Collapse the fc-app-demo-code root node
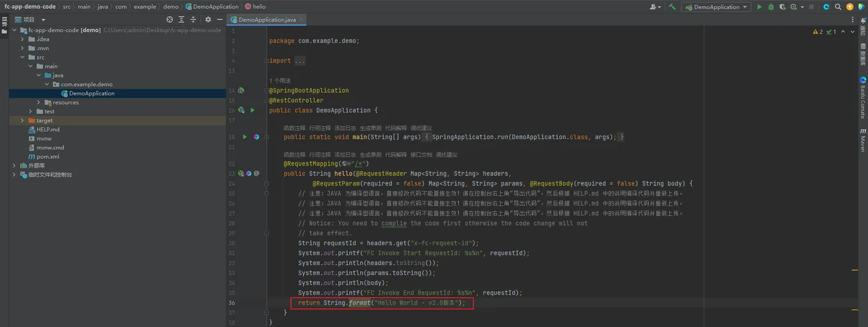The width and height of the screenshot is (868, 327). pyautogui.click(x=14, y=30)
